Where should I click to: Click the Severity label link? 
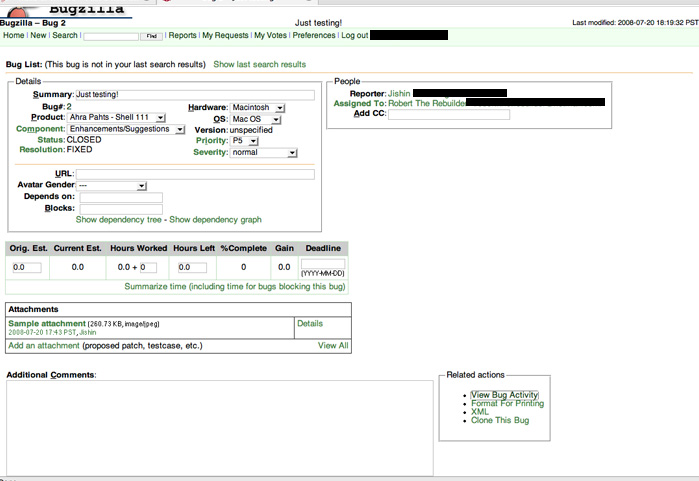pos(211,152)
